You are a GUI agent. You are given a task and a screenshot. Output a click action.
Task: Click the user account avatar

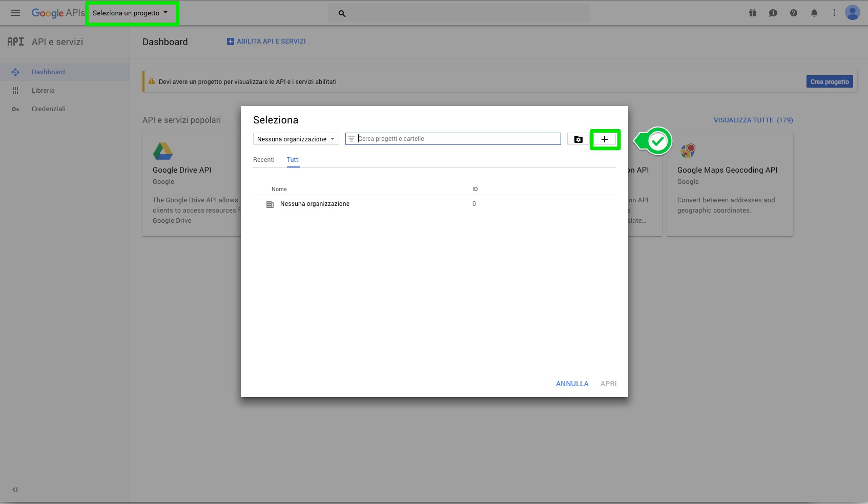[852, 13]
